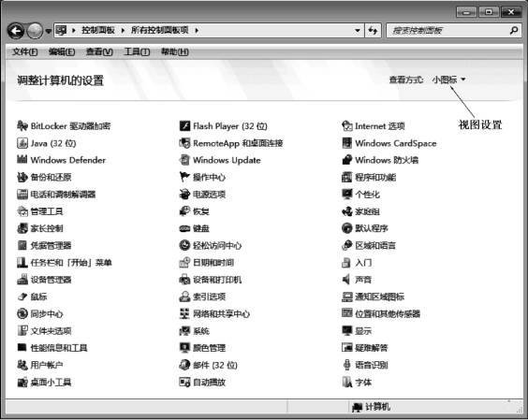Open 声音 speaker icon
This screenshot has width=528, height=420.
[346, 280]
